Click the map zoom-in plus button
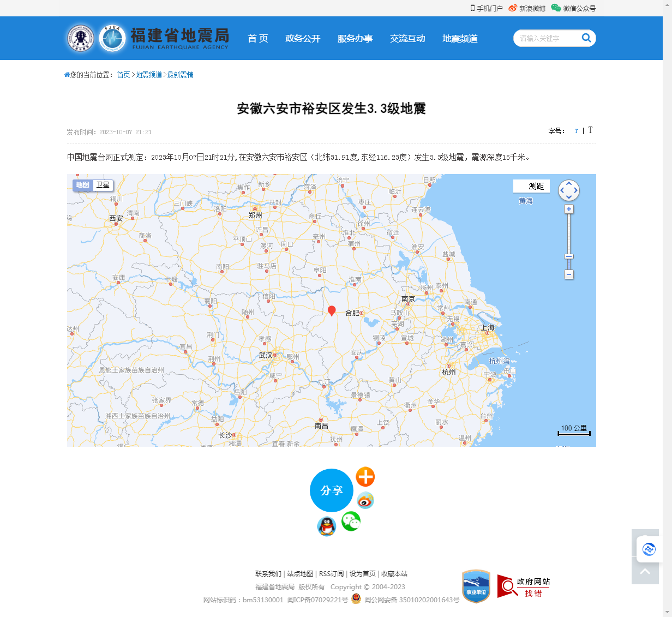The height and width of the screenshot is (617, 672). (x=569, y=209)
